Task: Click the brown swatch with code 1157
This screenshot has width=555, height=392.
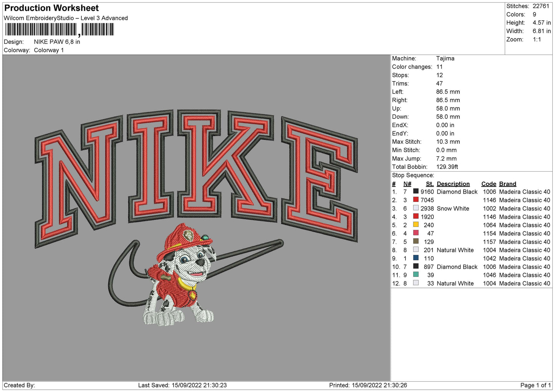Action: (416, 241)
